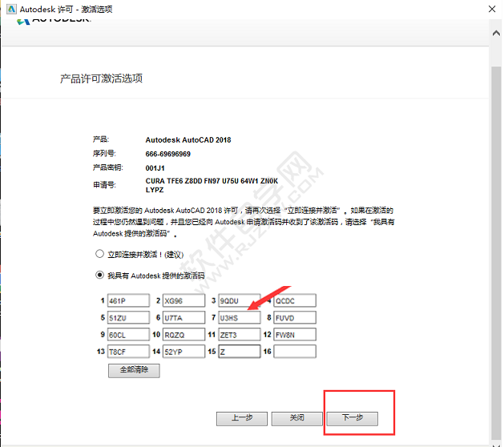This screenshot has height=447, width=504.
Task: Click activation code field 6 containing U7TA
Action: pyautogui.click(x=183, y=318)
